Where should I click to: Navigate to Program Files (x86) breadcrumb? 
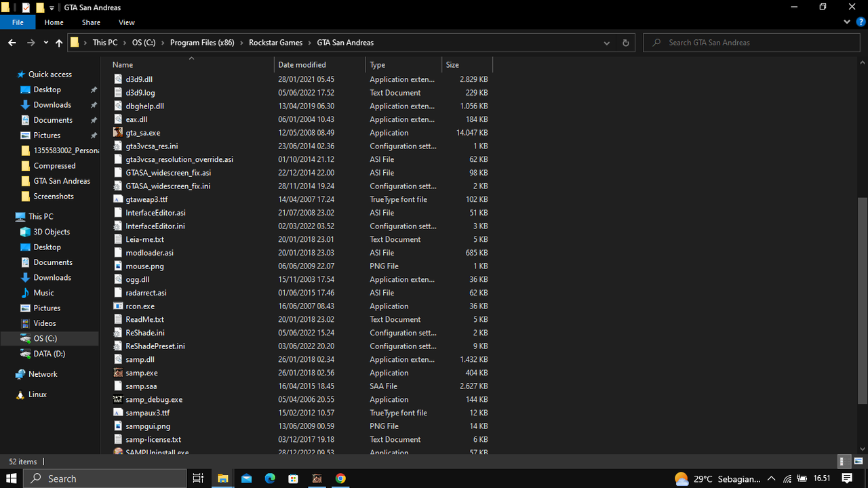(x=202, y=43)
